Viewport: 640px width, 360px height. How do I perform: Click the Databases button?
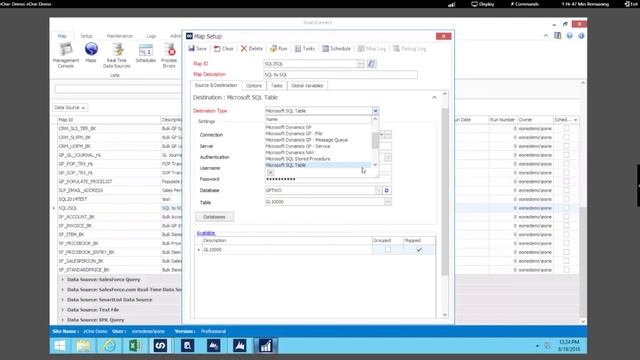click(214, 217)
